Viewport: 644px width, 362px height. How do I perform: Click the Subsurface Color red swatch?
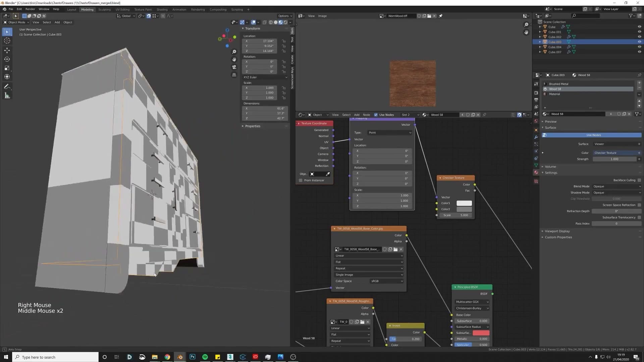(481, 333)
